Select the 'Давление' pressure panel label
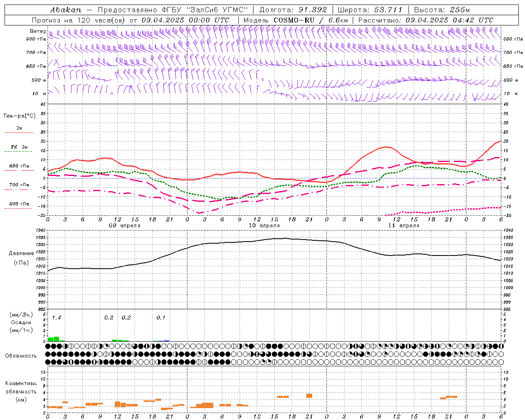This screenshot has width=525, height=420. pos(21,253)
